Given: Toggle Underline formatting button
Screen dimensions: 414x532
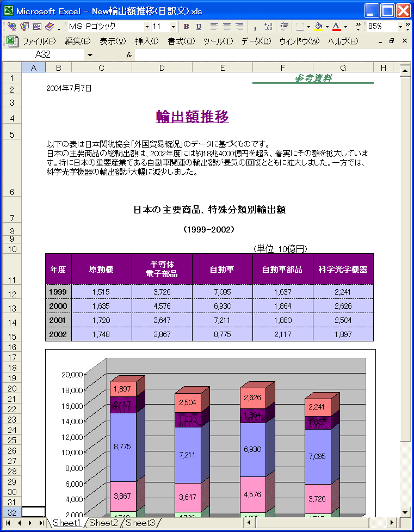Looking at the screenshot, I should point(199,27).
